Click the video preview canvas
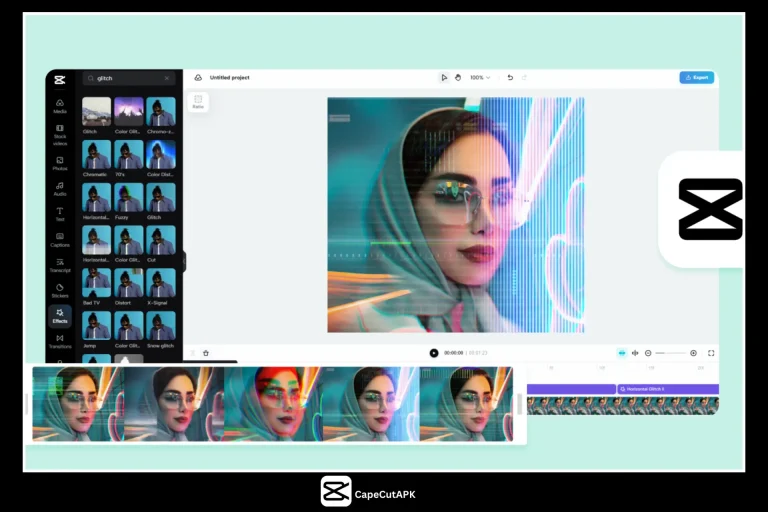 [x=456, y=215]
